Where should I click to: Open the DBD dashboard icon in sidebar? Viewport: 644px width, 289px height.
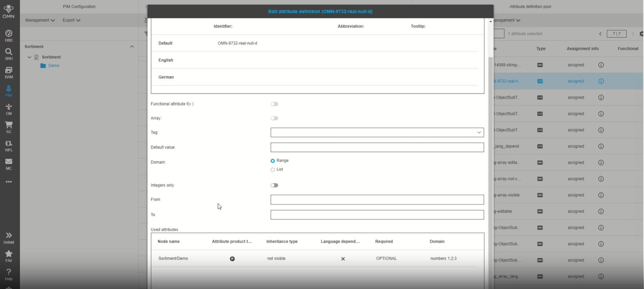pos(9,36)
